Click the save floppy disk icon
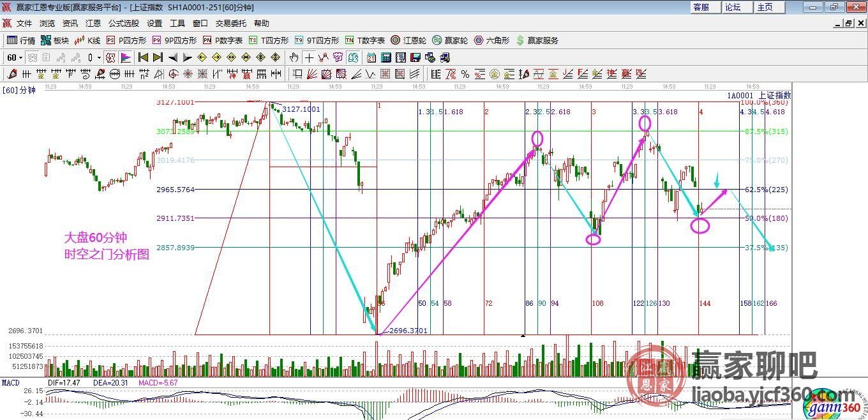This screenshot has width=868, height=420. [415, 57]
